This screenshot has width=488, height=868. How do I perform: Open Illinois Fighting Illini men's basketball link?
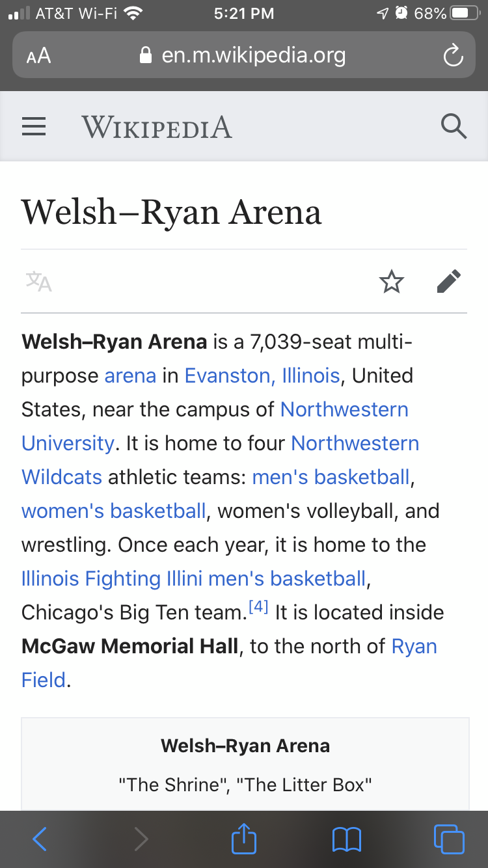click(194, 578)
